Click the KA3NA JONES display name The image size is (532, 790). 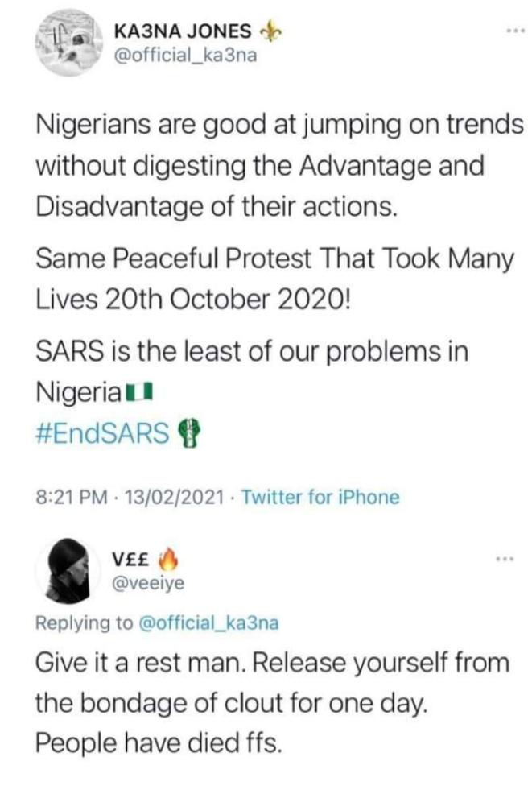coord(184,32)
